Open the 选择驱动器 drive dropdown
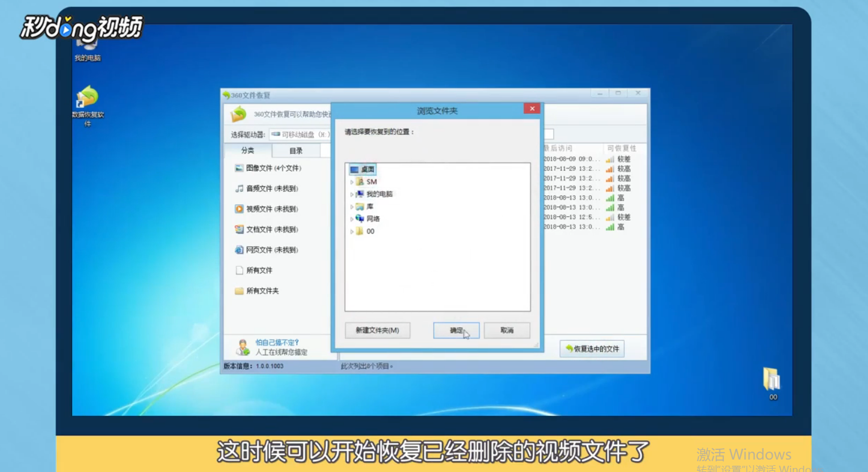This screenshot has width=868, height=472. click(x=300, y=134)
